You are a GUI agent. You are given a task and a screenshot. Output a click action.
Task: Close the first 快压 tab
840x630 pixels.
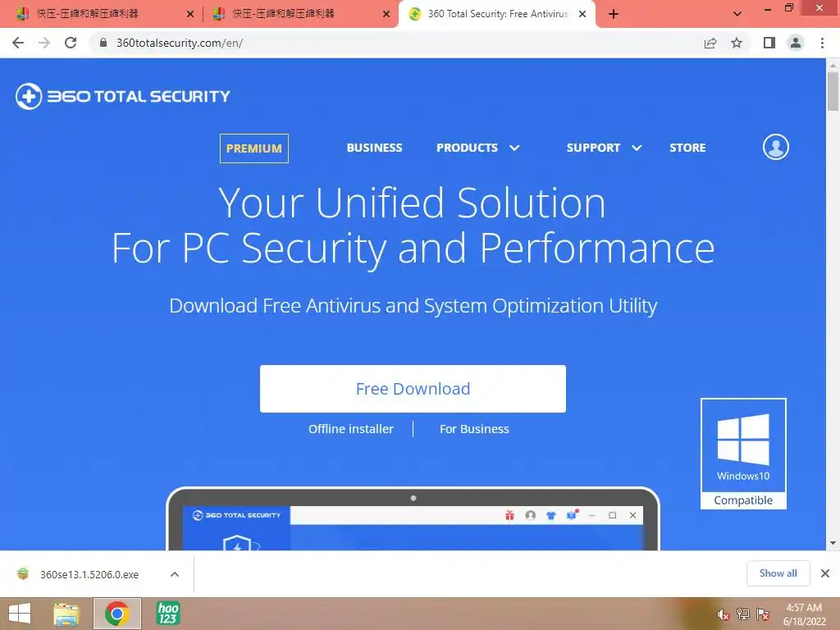point(190,14)
